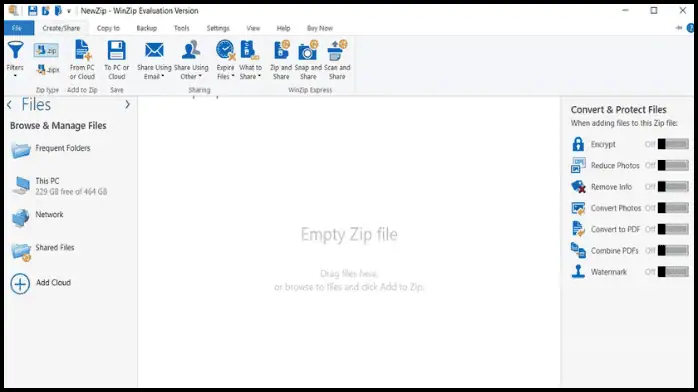
Task: Switch to Copy to tab
Action: [x=108, y=28]
